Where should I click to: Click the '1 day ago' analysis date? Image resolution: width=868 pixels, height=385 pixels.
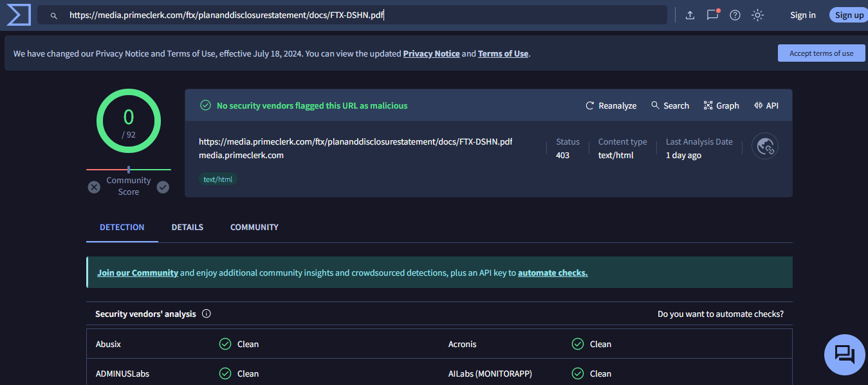(x=683, y=155)
